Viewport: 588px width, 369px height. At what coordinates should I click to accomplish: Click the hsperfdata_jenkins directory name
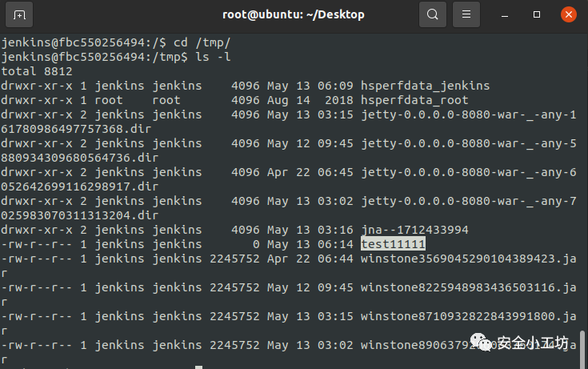click(426, 86)
